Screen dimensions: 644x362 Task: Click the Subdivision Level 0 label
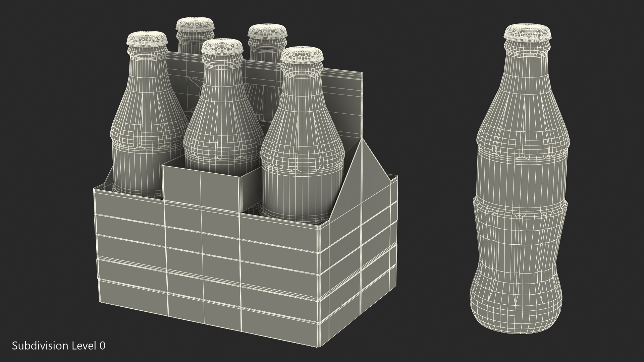pos(59,346)
